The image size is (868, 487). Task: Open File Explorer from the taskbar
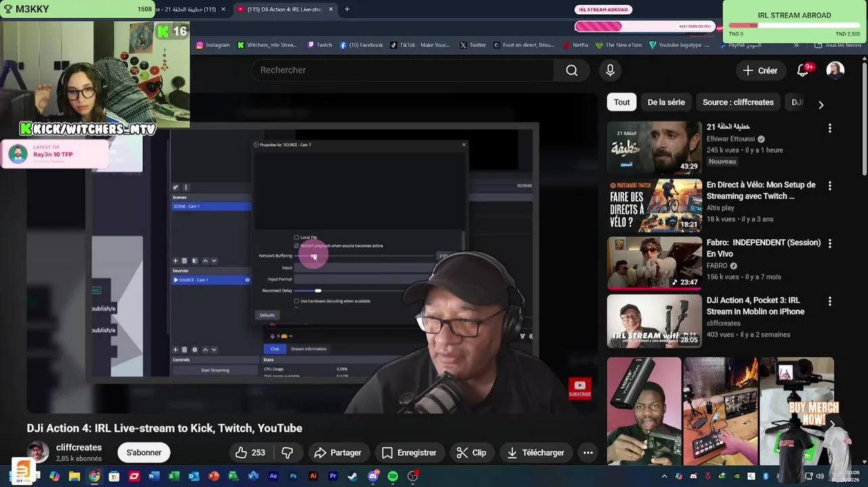tap(74, 476)
